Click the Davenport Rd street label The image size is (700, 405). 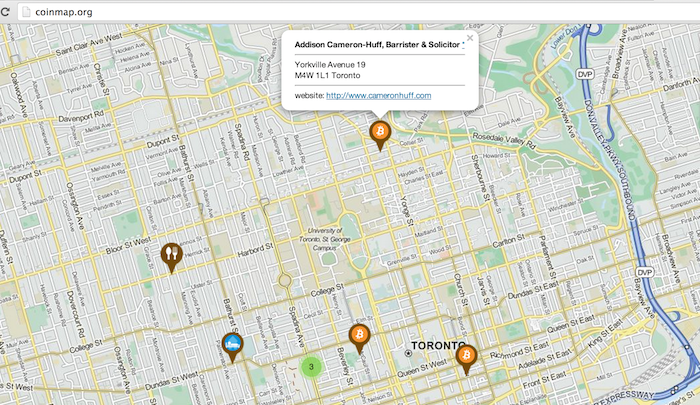click(x=81, y=116)
